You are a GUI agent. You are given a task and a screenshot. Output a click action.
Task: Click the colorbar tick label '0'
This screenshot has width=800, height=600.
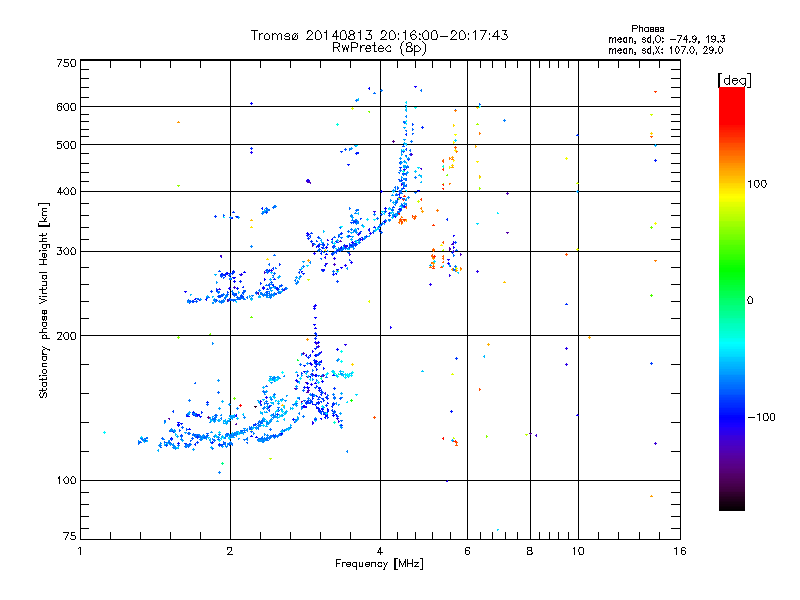(750, 301)
